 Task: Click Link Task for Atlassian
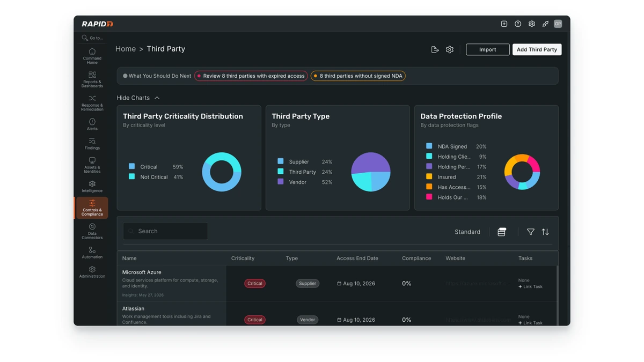point(530,323)
